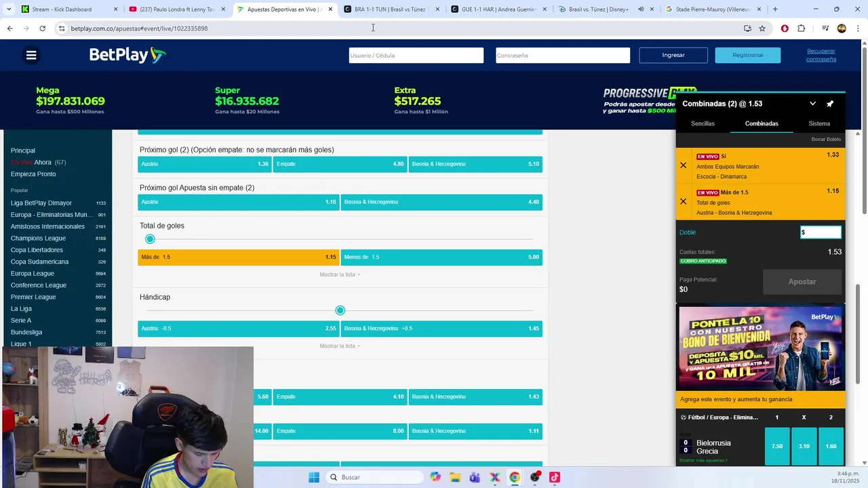Open the tab search dropdown arrow
This screenshot has width=868, height=488.
click(x=8, y=9)
